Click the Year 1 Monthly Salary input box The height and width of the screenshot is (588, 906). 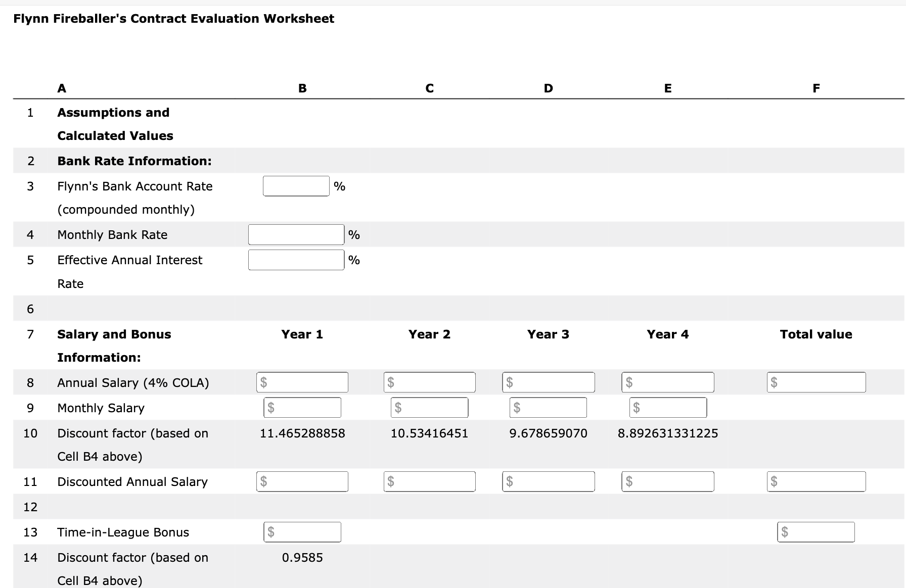(x=302, y=407)
